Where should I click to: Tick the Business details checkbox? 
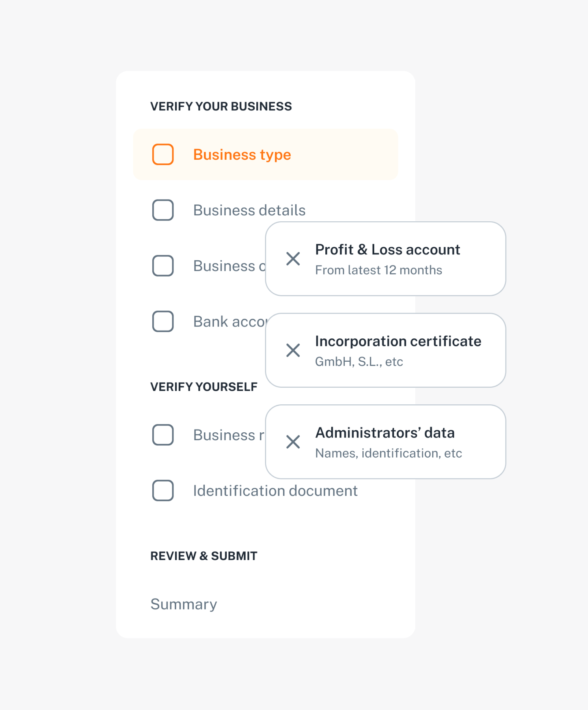163,210
